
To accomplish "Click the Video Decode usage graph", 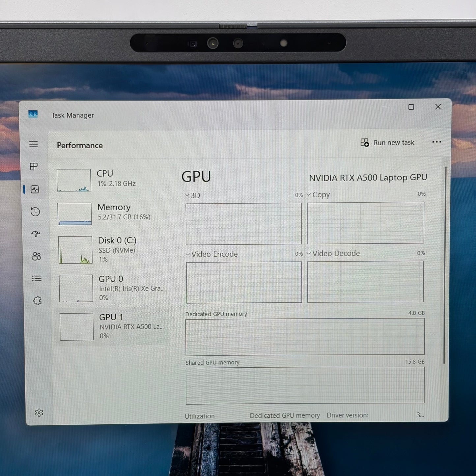I will 365,282.
